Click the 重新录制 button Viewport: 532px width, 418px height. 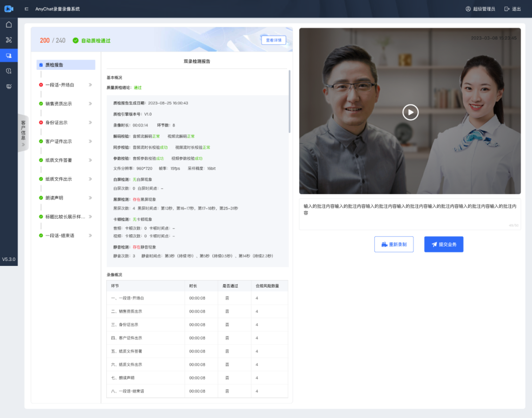[x=394, y=244]
